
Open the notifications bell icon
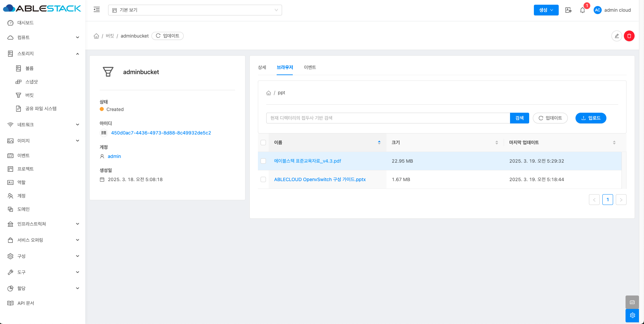coord(583,10)
